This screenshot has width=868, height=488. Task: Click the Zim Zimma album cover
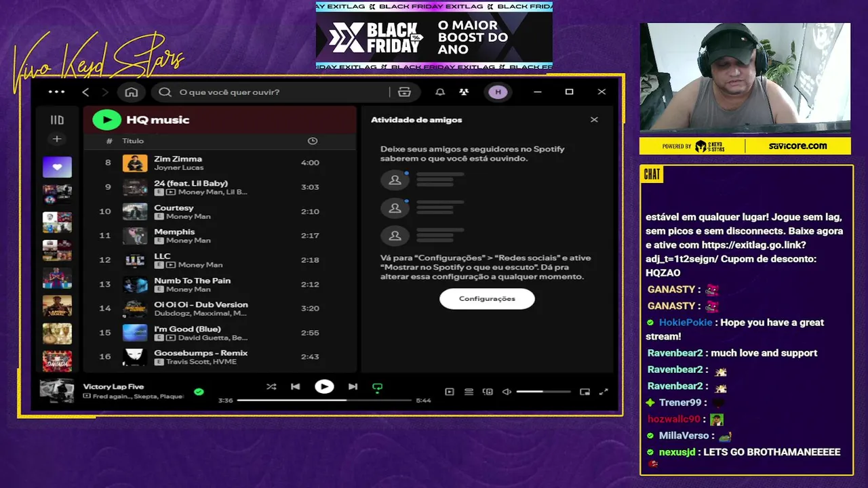(135, 163)
